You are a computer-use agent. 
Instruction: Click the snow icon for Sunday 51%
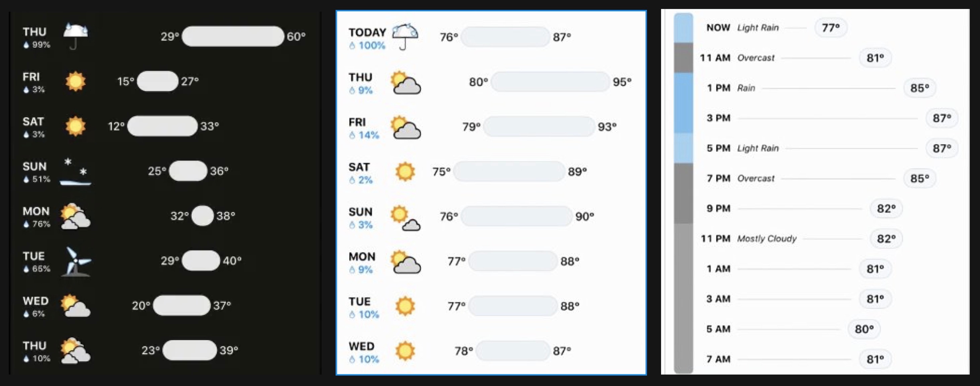click(x=75, y=172)
